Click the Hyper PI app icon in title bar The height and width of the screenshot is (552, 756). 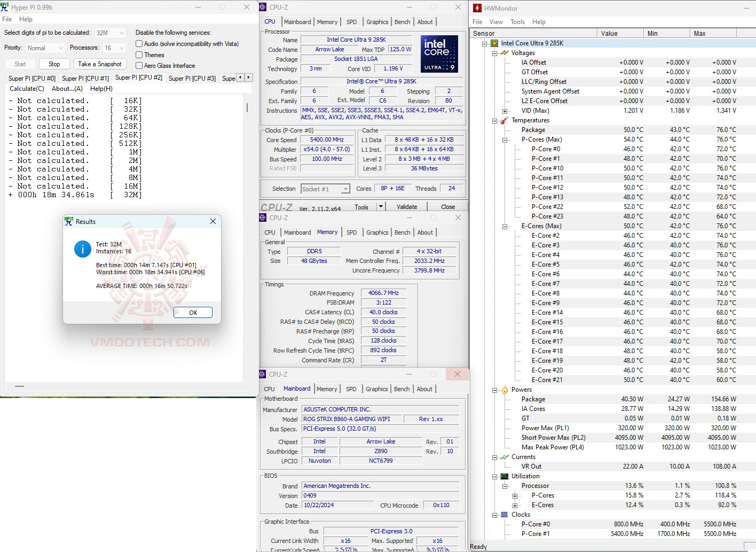point(4,7)
